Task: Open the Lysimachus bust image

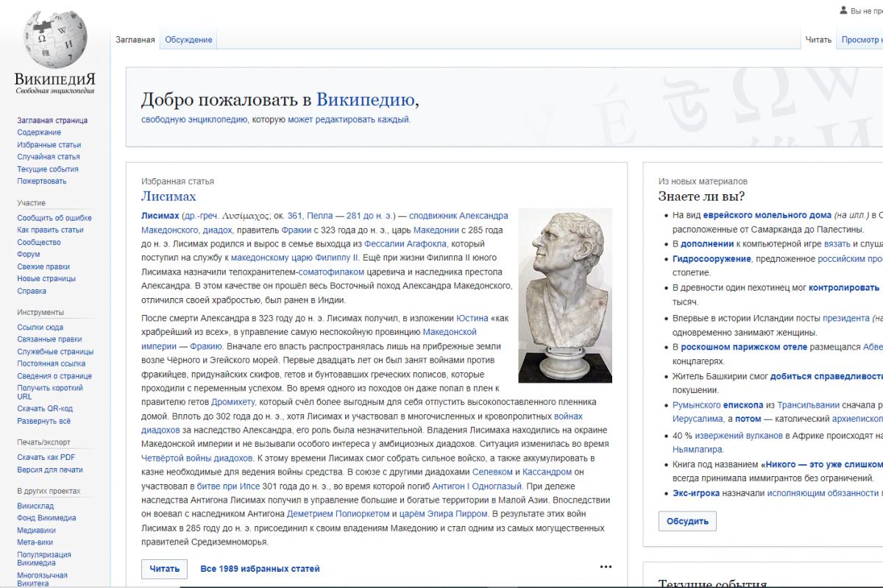Action: coord(565,294)
